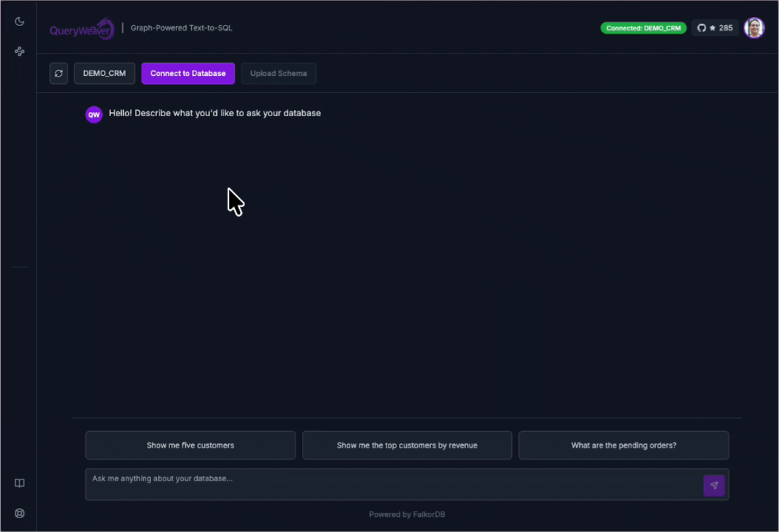The image size is (779, 532).
Task: Click the Connected: DEMO_CRM status badge
Action: point(643,27)
